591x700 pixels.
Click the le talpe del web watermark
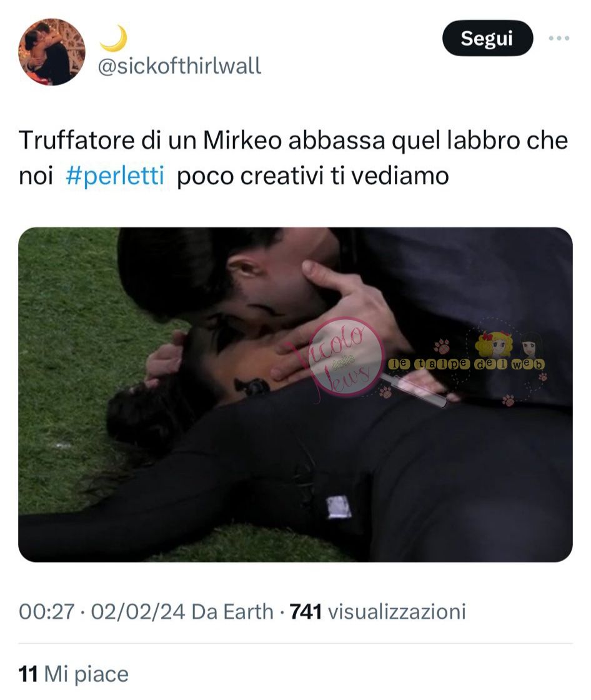click(x=467, y=364)
